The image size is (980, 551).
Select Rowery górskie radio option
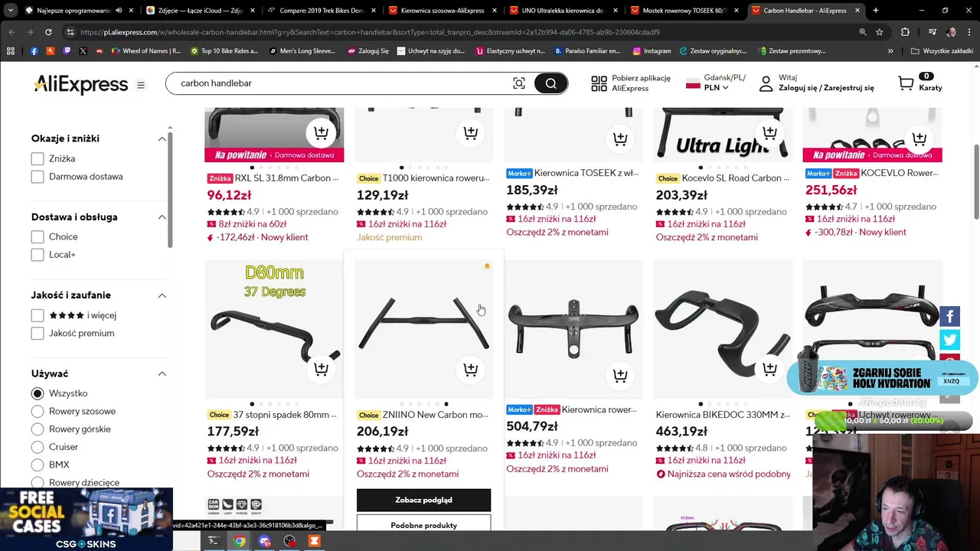coord(38,429)
